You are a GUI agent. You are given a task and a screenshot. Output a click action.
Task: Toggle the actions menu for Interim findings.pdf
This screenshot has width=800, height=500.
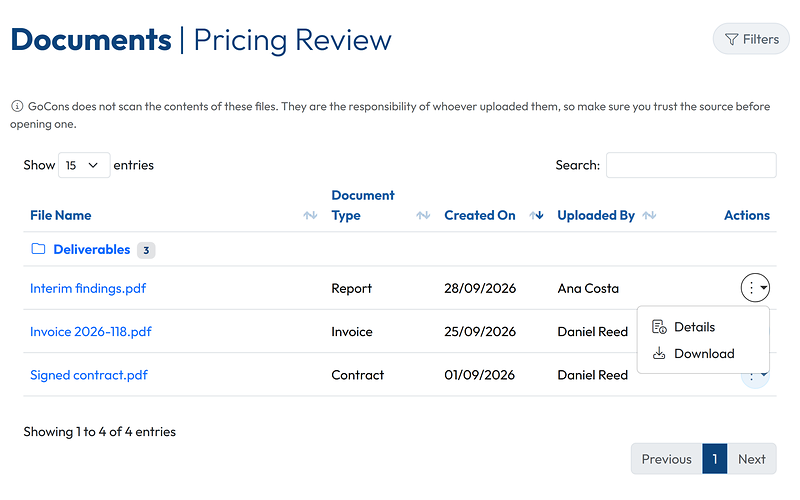[x=755, y=288]
